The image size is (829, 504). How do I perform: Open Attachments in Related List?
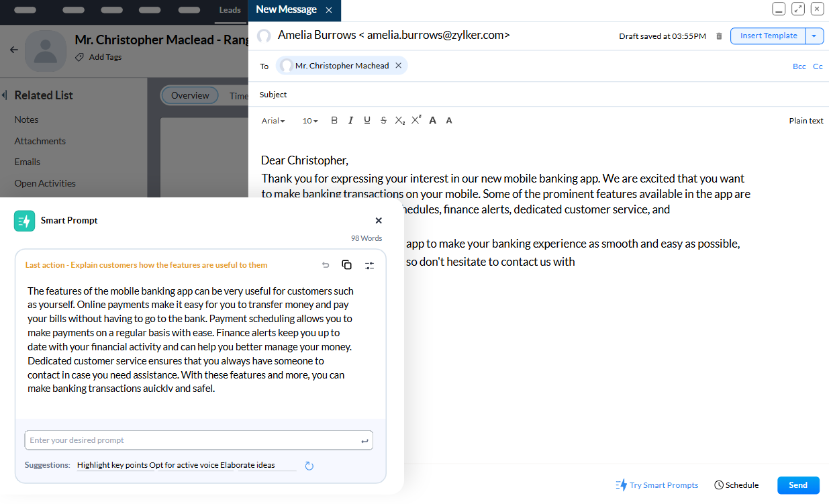(40, 141)
